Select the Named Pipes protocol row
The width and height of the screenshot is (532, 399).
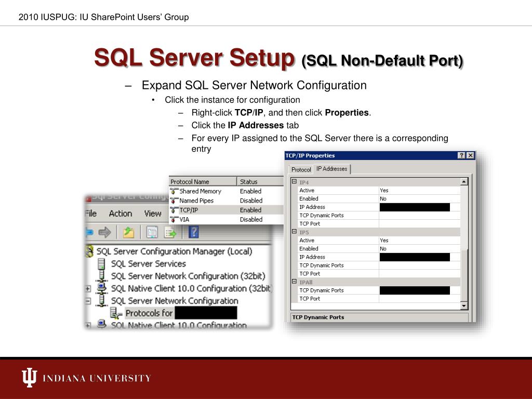(226, 201)
